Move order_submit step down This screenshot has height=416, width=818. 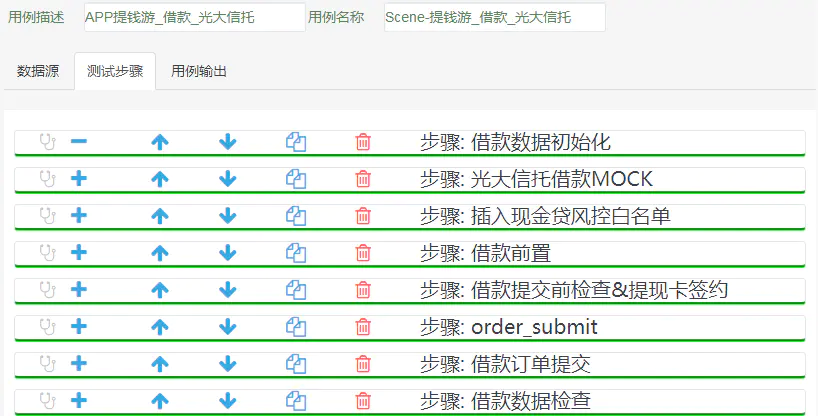pos(227,327)
